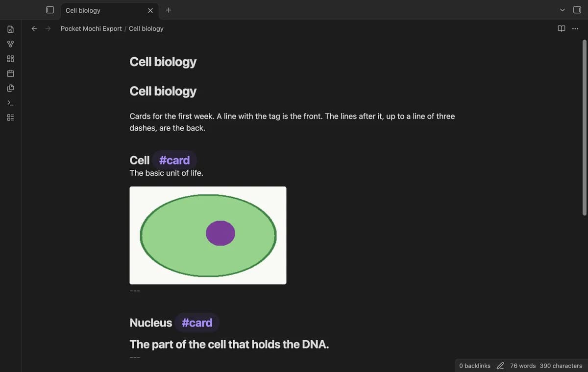Click the #card tag next to Nucleus

(197, 323)
